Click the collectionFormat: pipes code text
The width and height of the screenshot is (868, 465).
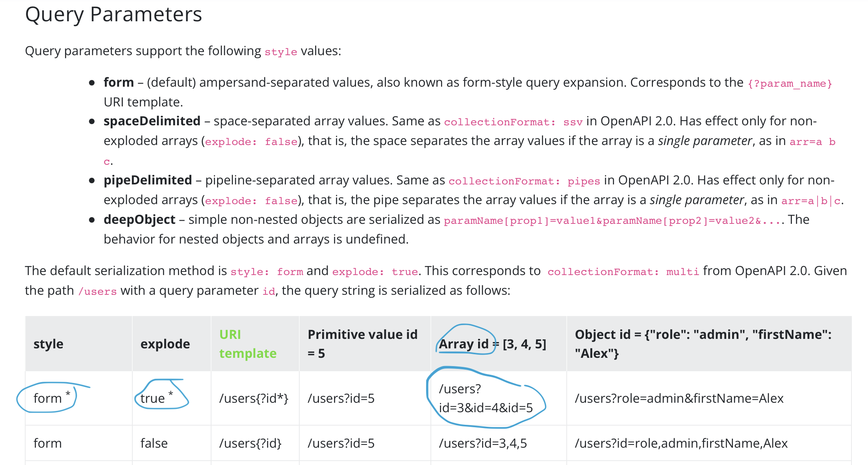pyautogui.click(x=524, y=181)
